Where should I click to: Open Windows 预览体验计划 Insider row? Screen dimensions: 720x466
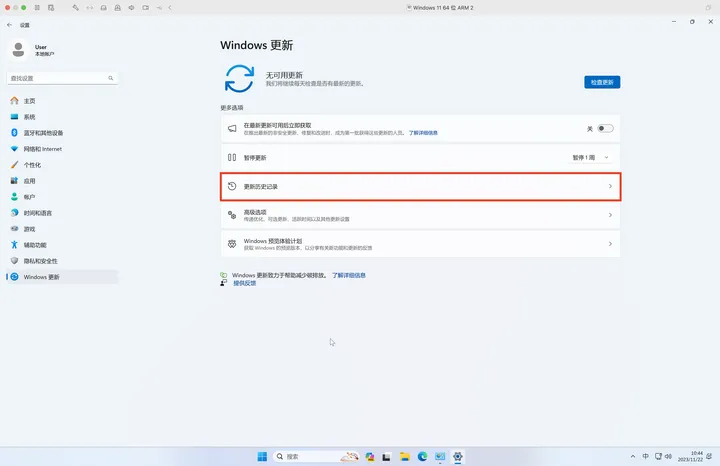point(421,244)
